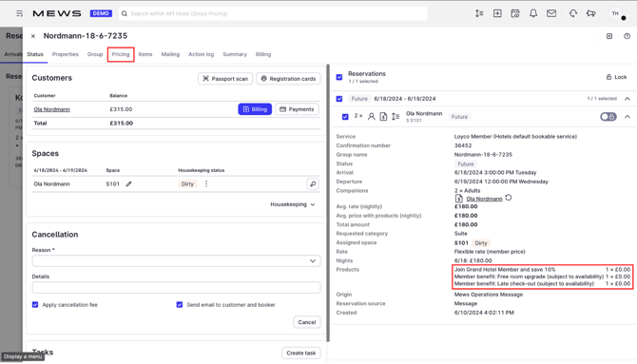The width and height of the screenshot is (637, 364).
Task: Open Ola Nordmann customer link
Action: (52, 109)
